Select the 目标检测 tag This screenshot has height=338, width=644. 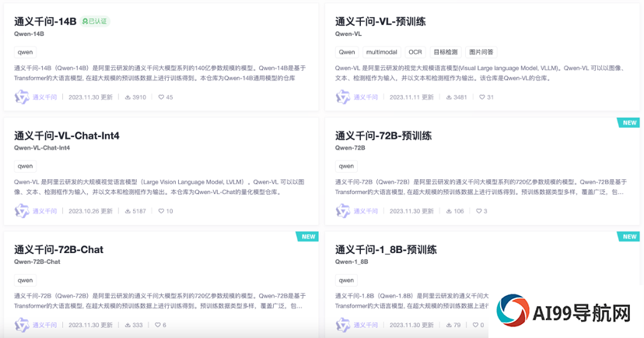446,52
